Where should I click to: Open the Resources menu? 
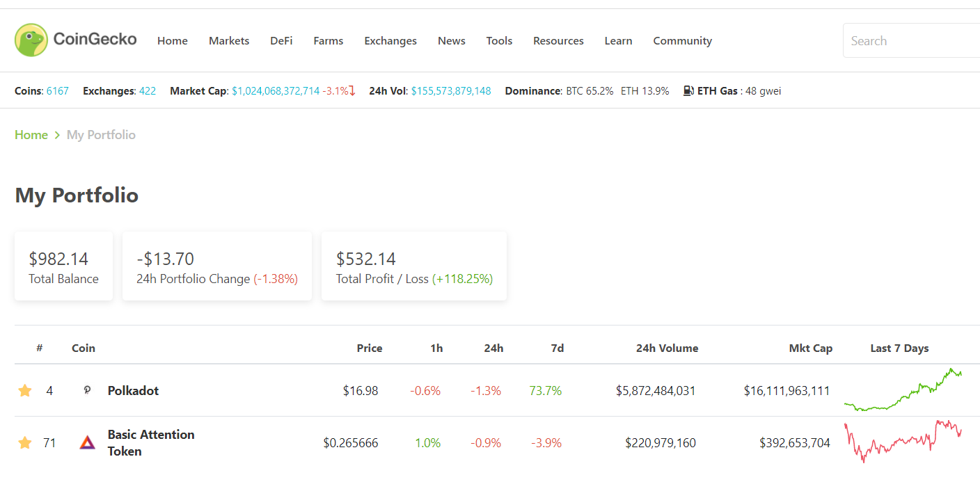(x=558, y=41)
